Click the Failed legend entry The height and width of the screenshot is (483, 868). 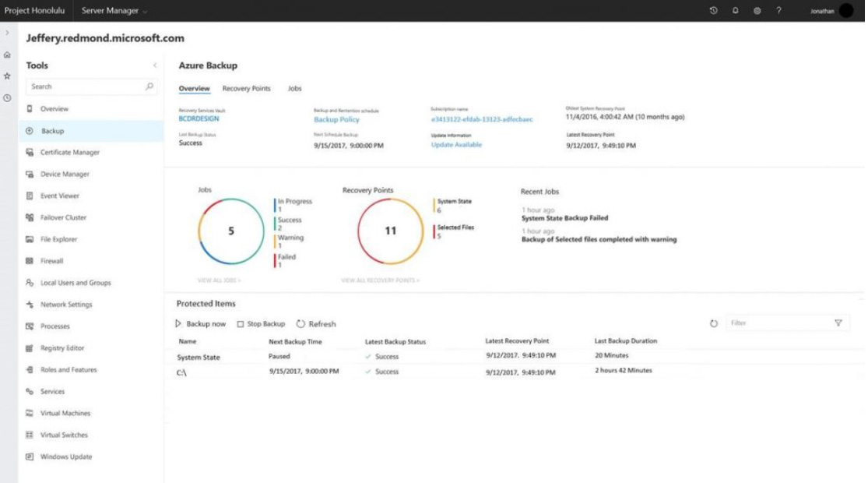[286, 261]
